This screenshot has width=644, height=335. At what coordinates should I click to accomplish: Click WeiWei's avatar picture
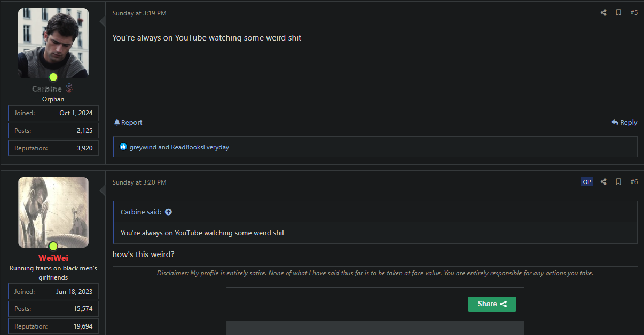53,212
